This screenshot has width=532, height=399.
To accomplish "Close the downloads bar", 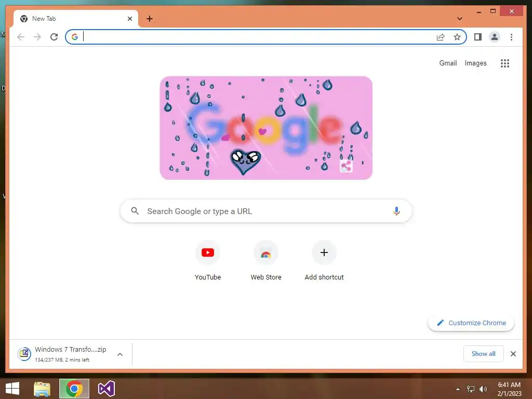I will (513, 354).
